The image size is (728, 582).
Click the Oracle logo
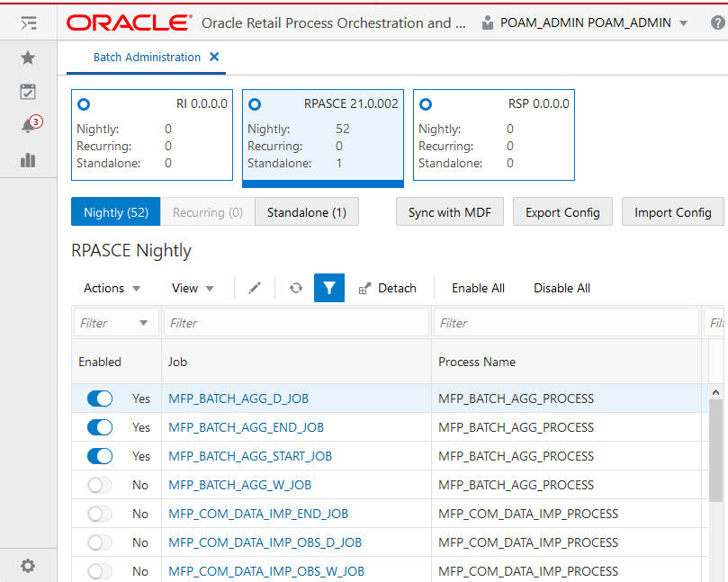[x=129, y=22]
